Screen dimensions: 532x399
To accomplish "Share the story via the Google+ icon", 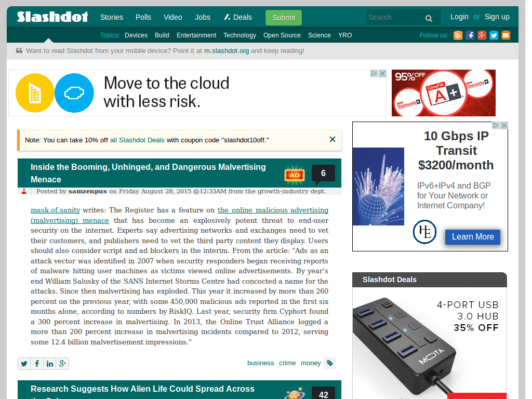I will tap(62, 364).
